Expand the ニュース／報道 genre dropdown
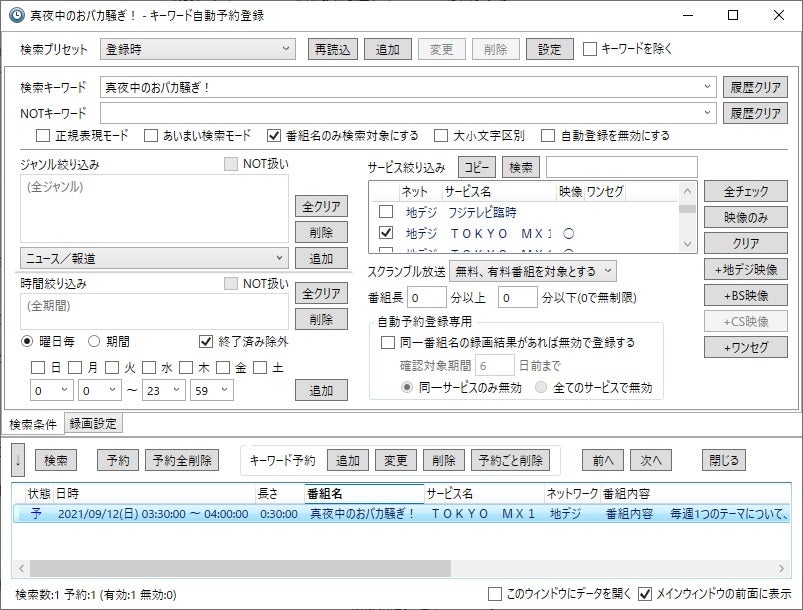Screen dimensions: 803x610 [155, 258]
